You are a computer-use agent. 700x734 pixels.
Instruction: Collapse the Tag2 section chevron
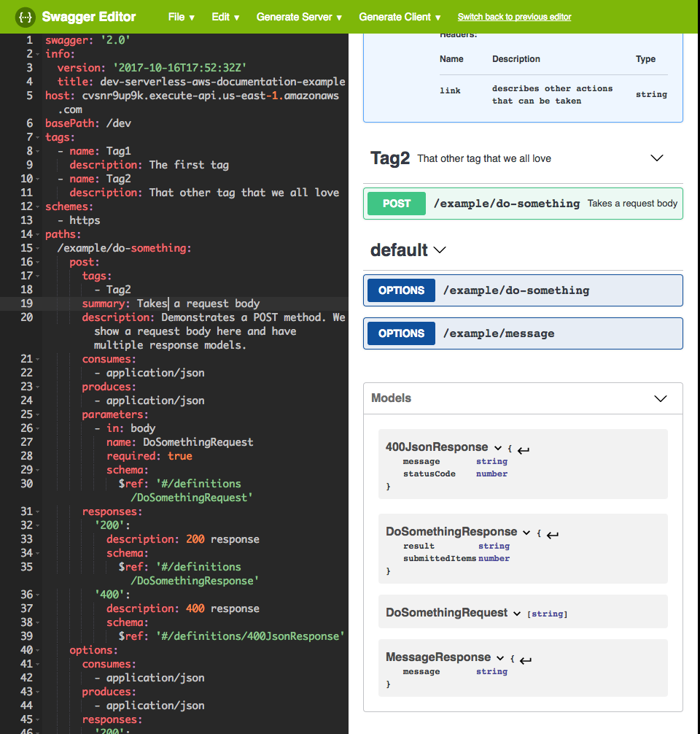657,158
